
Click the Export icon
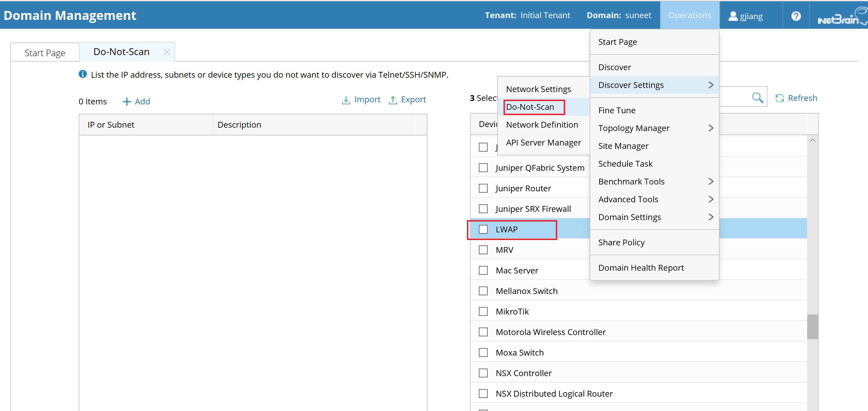click(x=393, y=100)
